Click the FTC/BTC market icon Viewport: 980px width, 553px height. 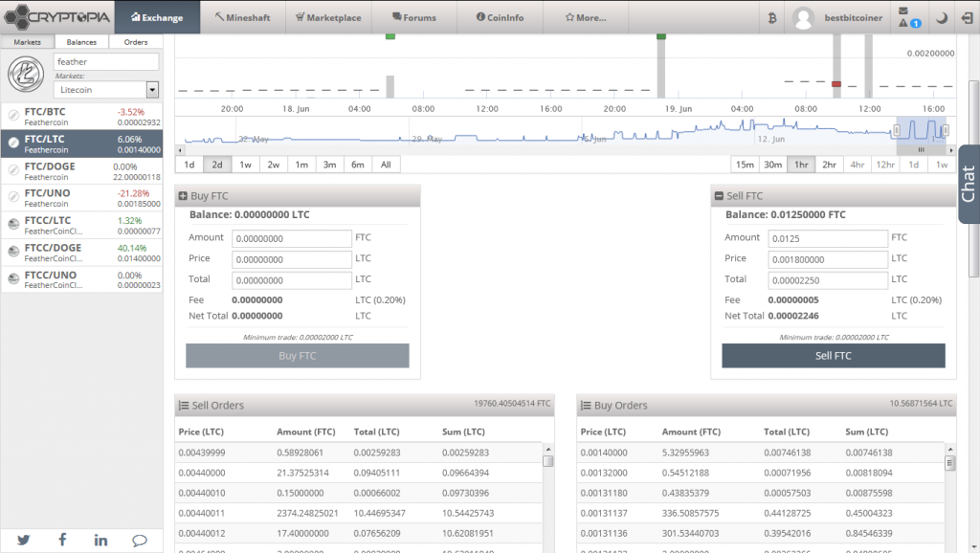pyautogui.click(x=13, y=116)
